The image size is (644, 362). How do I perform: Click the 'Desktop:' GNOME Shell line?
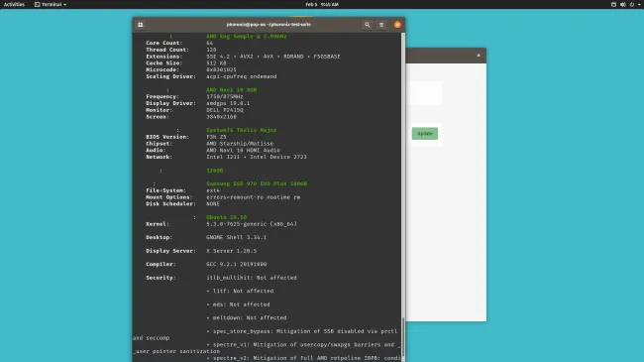point(206,237)
